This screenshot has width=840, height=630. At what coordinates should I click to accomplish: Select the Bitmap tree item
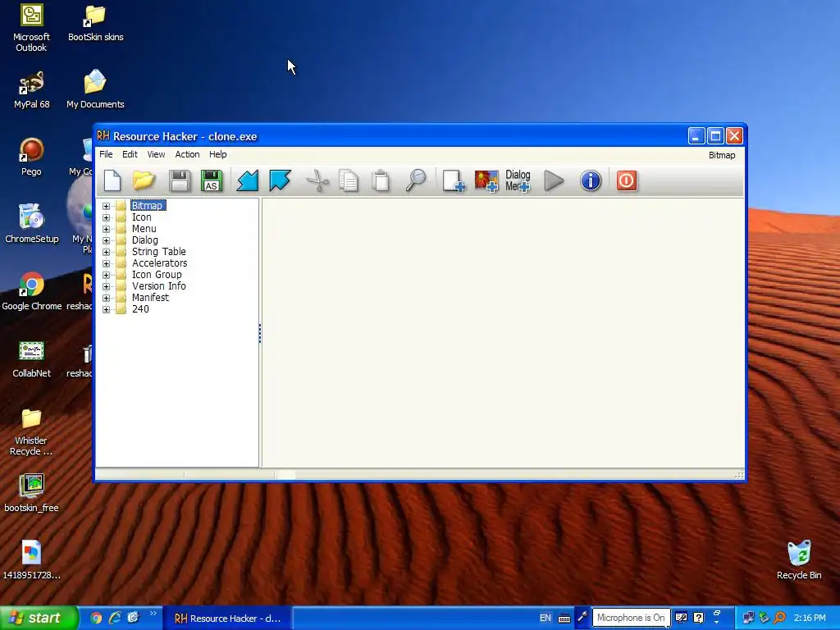[148, 206]
